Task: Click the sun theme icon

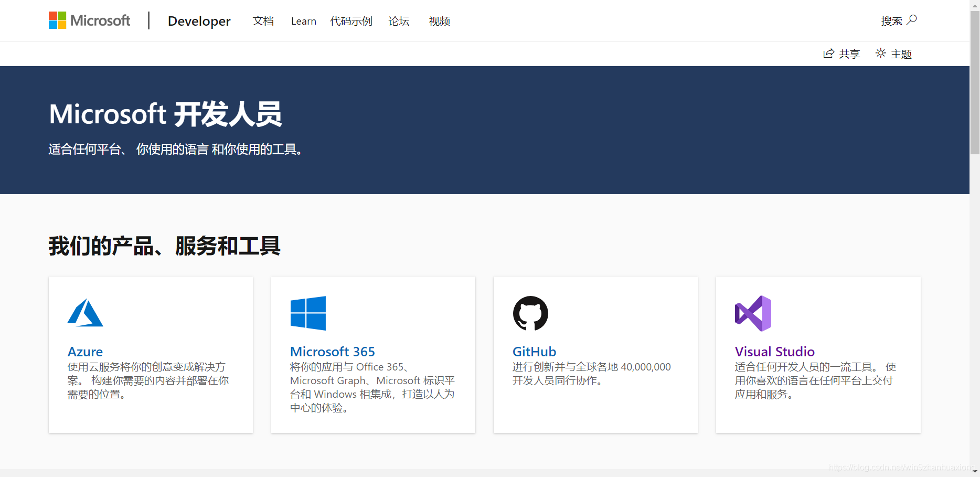Action: pos(881,53)
